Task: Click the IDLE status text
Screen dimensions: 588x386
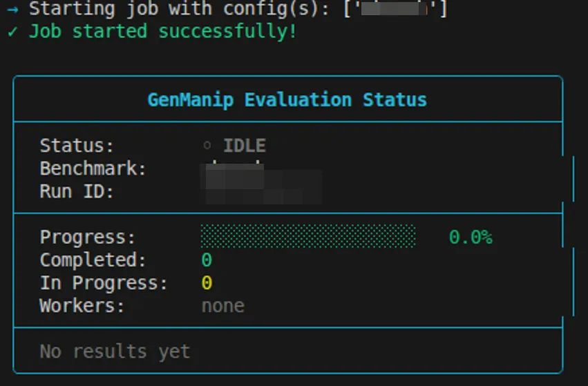Action: click(245, 146)
